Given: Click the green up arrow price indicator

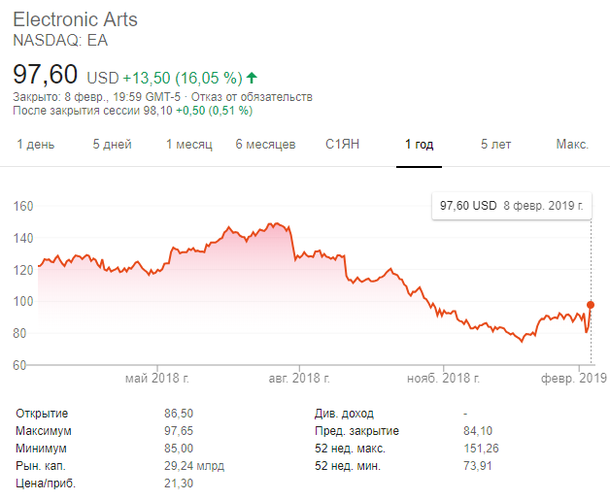Looking at the screenshot, I should (x=251, y=77).
